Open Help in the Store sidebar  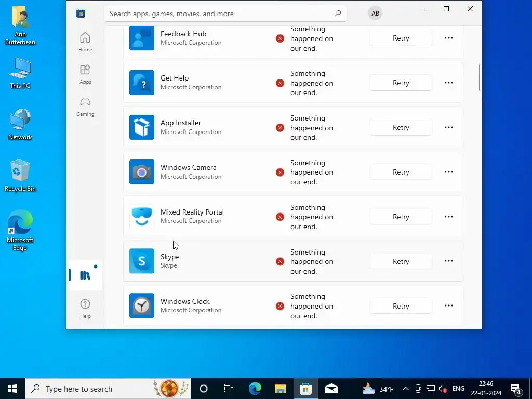[x=85, y=309]
